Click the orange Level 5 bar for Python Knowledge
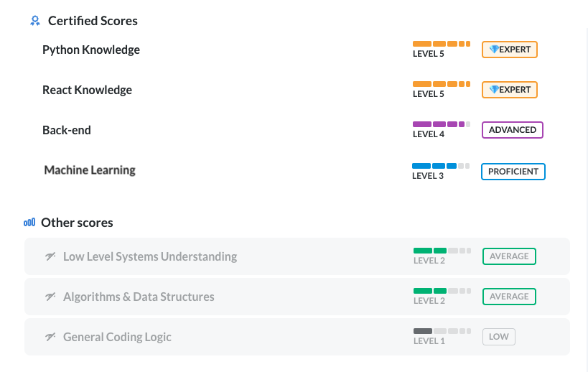Screen dimensions: 588x372 pyautogui.click(x=442, y=44)
